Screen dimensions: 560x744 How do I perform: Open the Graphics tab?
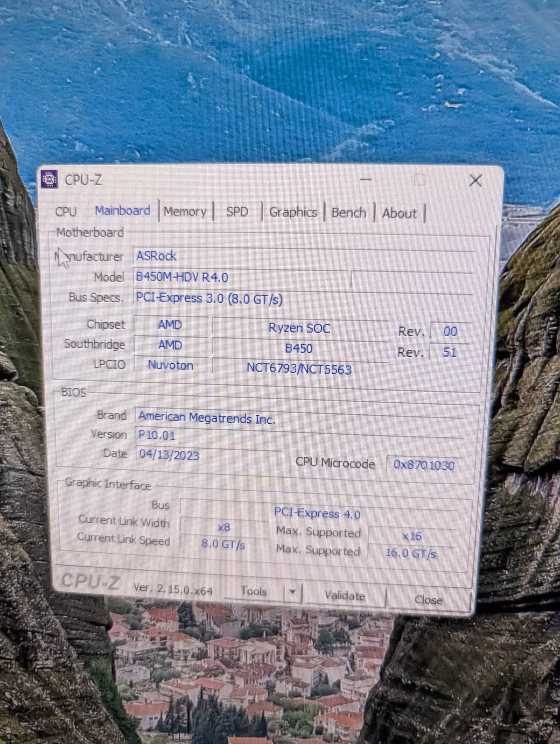[293, 212]
